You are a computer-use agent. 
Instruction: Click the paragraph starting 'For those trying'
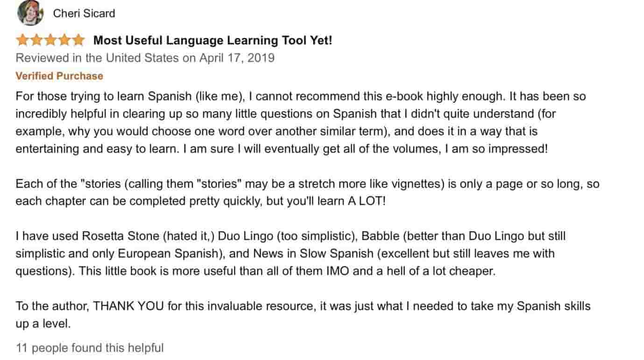pos(301,122)
